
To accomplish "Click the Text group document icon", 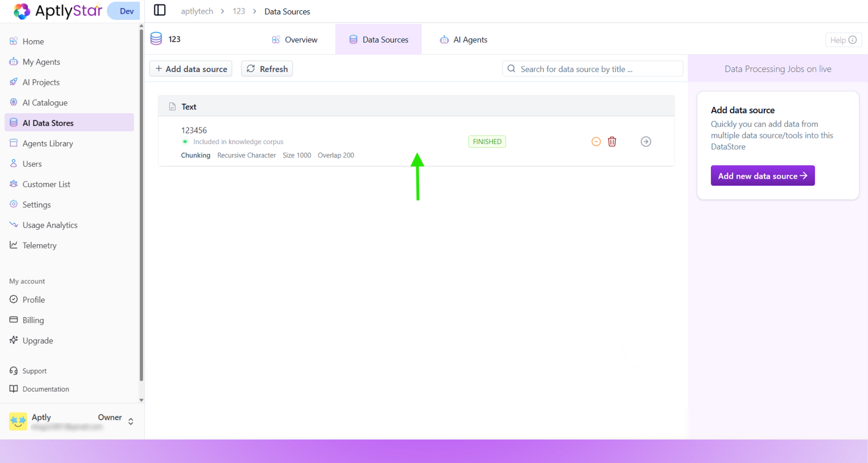I will pos(172,106).
